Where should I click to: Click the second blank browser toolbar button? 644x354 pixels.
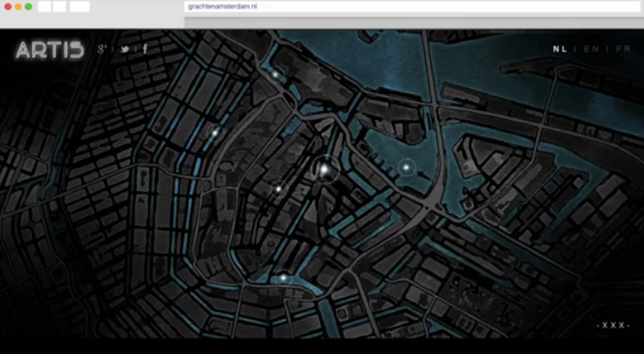click(59, 6)
